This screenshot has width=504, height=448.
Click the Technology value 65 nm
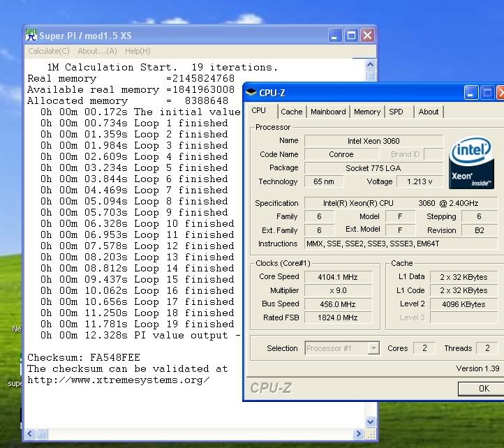point(324,181)
